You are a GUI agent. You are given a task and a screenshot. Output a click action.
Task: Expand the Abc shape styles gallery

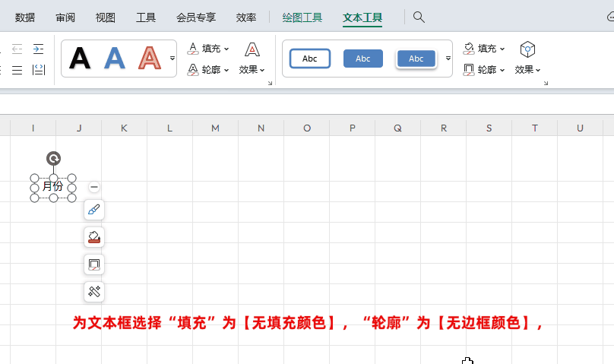448,59
